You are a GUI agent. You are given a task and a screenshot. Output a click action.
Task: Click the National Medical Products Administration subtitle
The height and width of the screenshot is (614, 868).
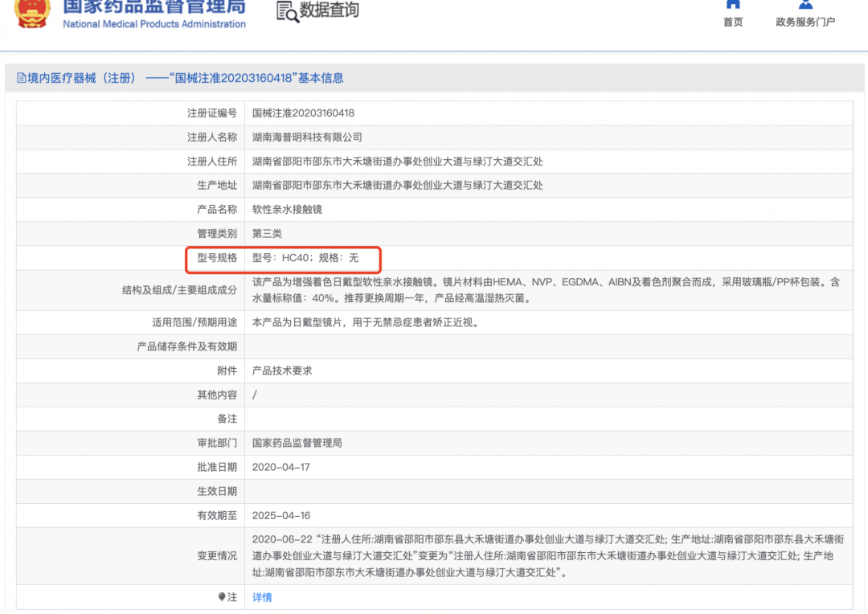(x=154, y=24)
